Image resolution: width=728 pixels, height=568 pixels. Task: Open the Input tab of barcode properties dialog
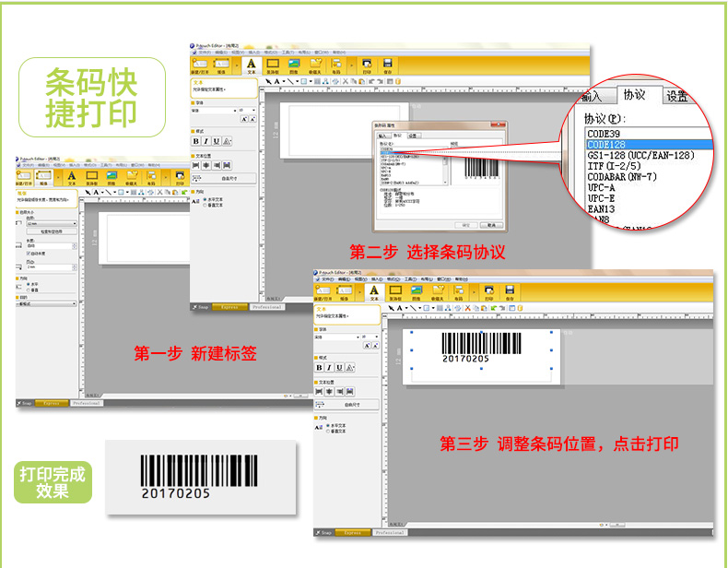click(x=382, y=136)
